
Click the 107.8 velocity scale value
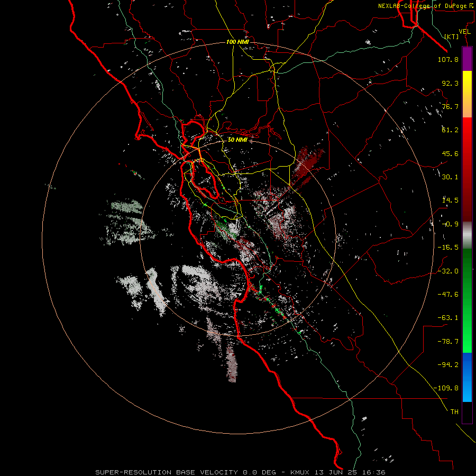[448, 59]
